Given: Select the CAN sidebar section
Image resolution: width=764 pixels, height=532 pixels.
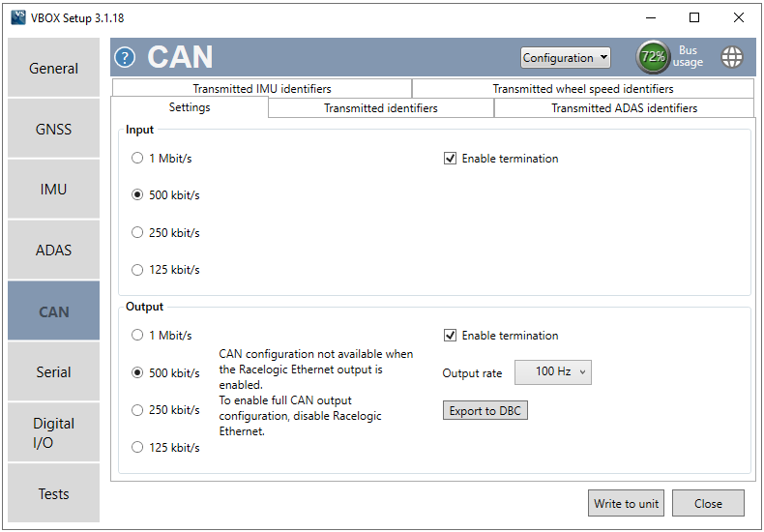Looking at the screenshot, I should click(53, 310).
